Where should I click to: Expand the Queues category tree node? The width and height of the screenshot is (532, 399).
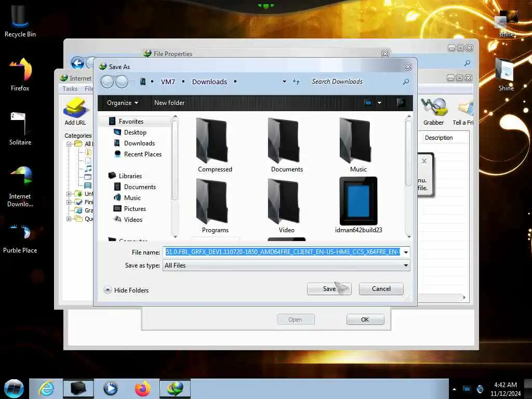pyautogui.click(x=69, y=219)
